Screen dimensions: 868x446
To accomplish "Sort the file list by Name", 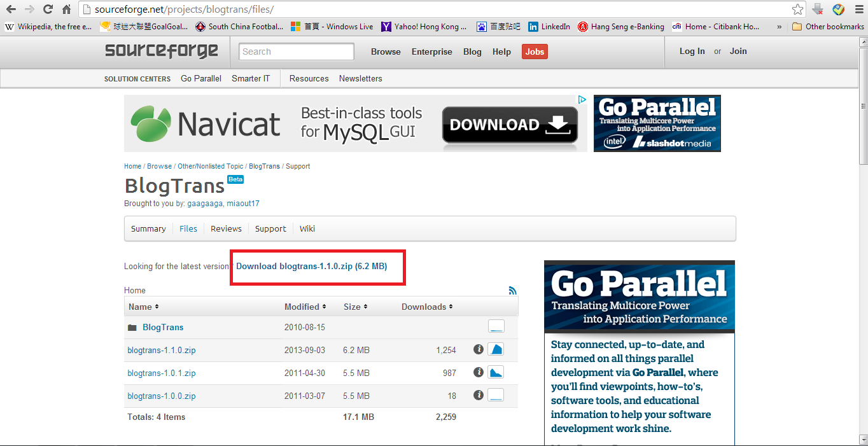I will [x=143, y=307].
